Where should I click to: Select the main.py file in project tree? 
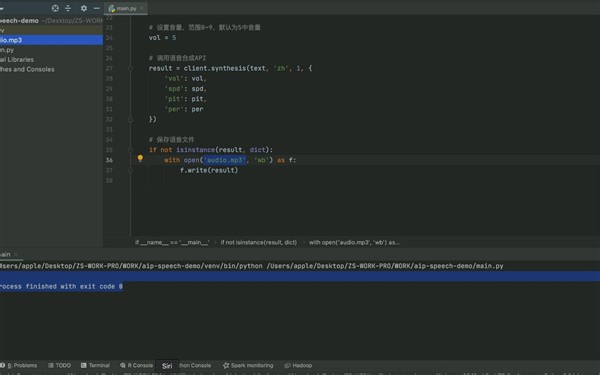[x=51, y=50]
